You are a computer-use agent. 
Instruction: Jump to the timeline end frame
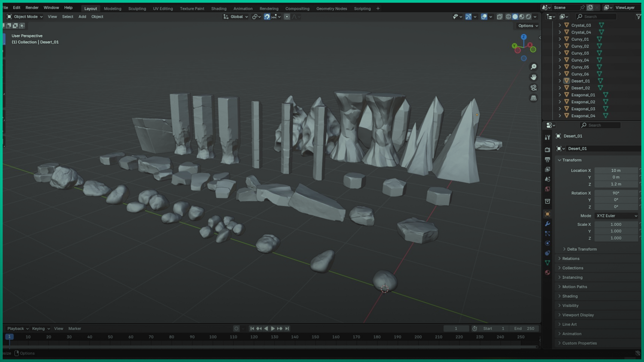point(287,329)
